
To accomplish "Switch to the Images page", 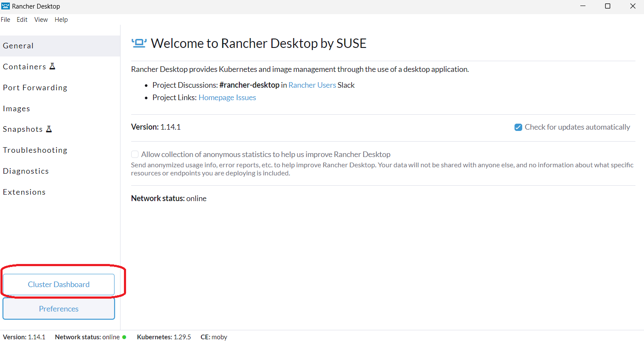I will click(x=60, y=109).
